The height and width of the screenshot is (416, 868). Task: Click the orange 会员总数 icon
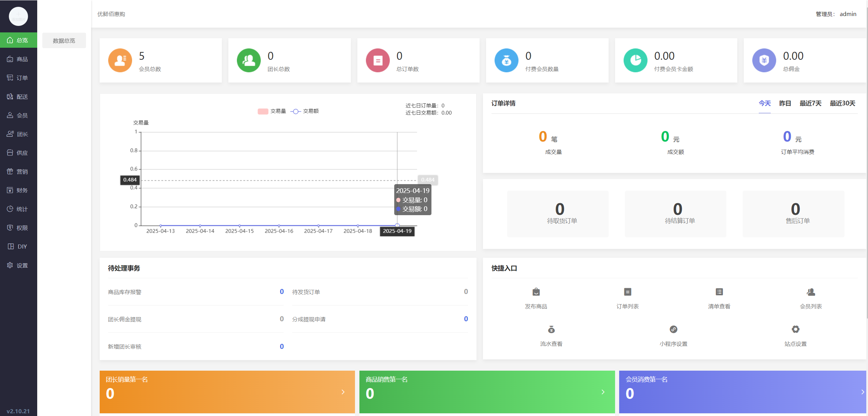click(120, 60)
